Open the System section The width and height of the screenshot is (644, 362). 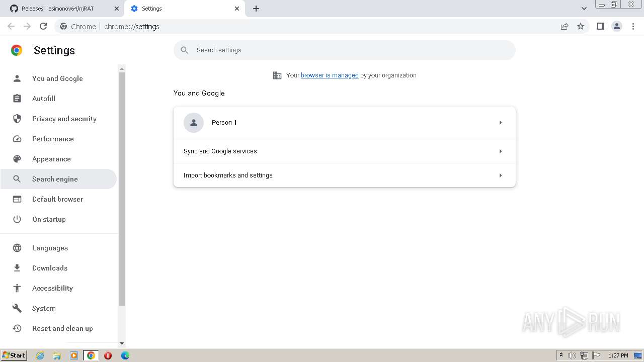pos(58,308)
